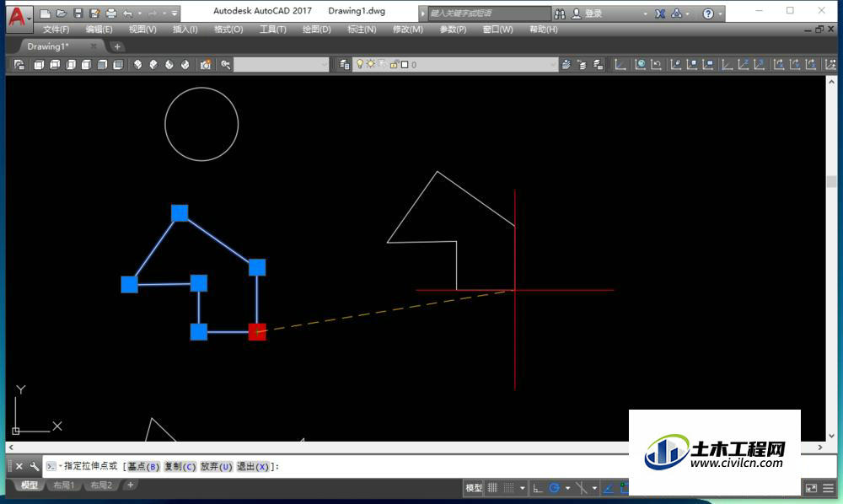Select the Back view cube icon
Image resolution: width=843 pixels, height=504 pixels.
118,65
